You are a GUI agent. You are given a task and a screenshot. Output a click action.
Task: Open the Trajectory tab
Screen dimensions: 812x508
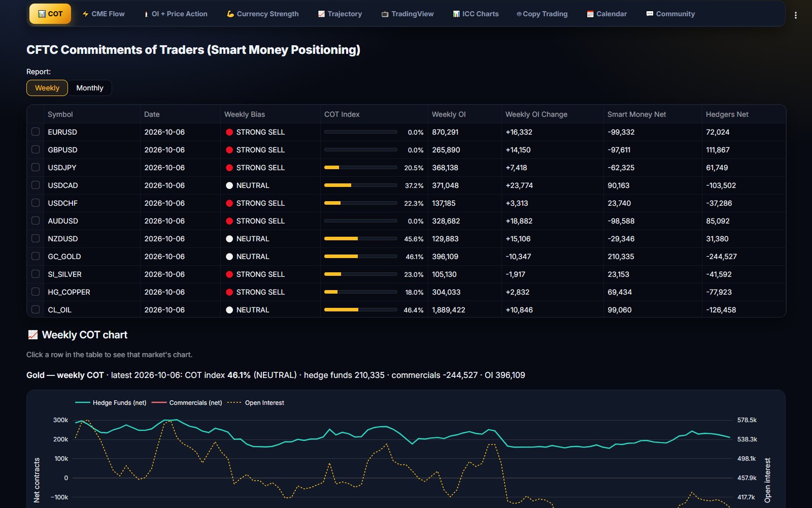tap(340, 14)
